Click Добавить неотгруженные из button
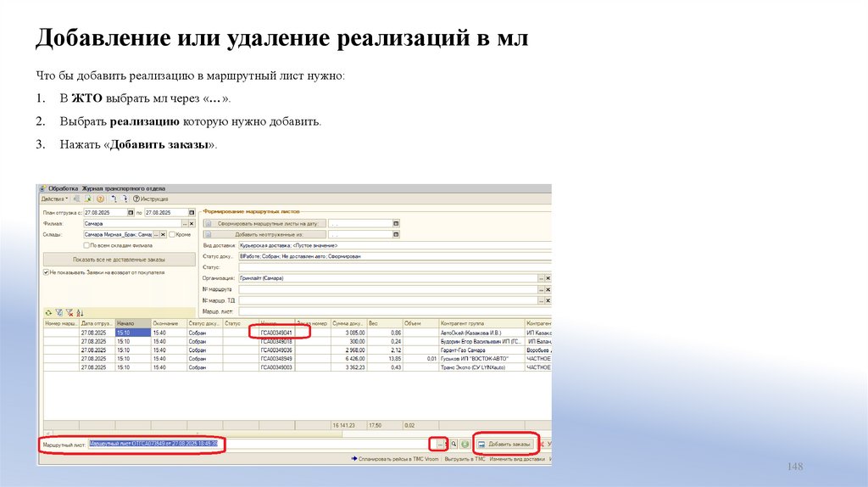 (264, 234)
